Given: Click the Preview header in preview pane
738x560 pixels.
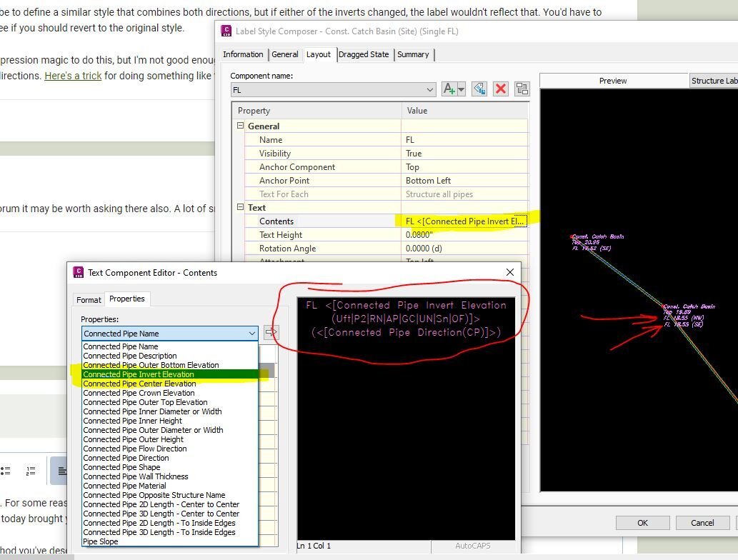Looking at the screenshot, I should 613,81.
